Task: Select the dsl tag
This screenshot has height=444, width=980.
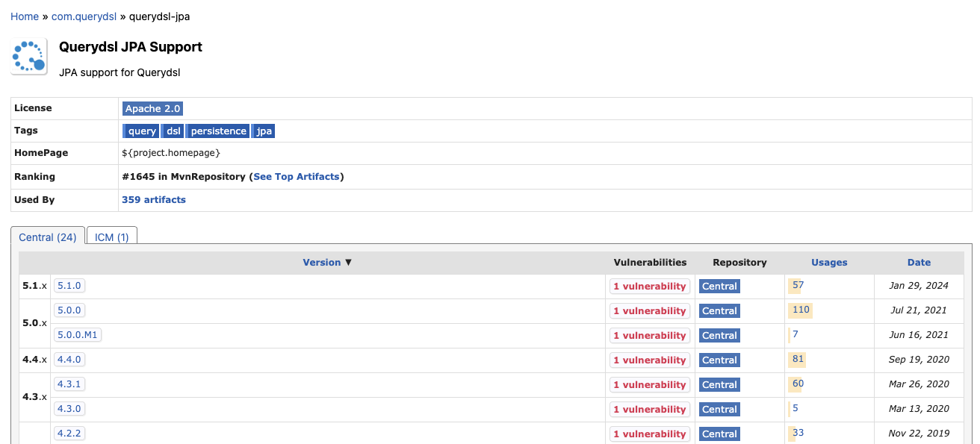Action: (173, 131)
